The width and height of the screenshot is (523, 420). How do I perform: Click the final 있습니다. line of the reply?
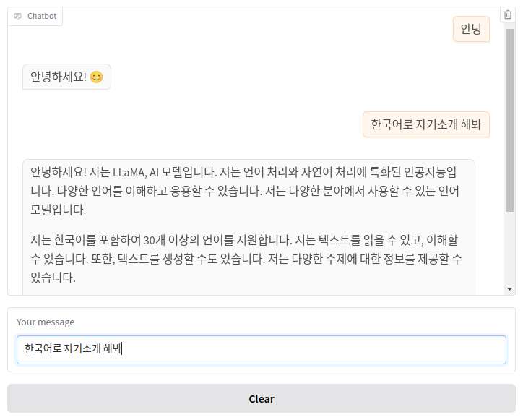tap(53, 278)
